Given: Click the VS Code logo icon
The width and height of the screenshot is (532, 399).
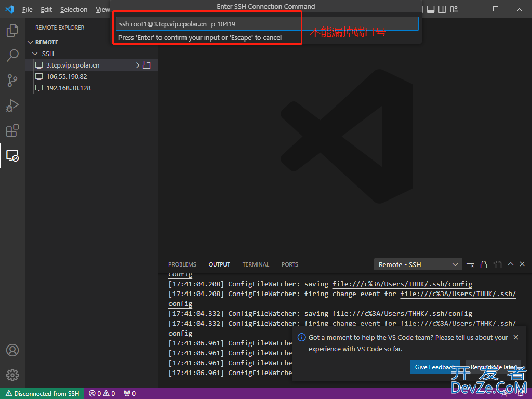Looking at the screenshot, I should [x=9, y=9].
